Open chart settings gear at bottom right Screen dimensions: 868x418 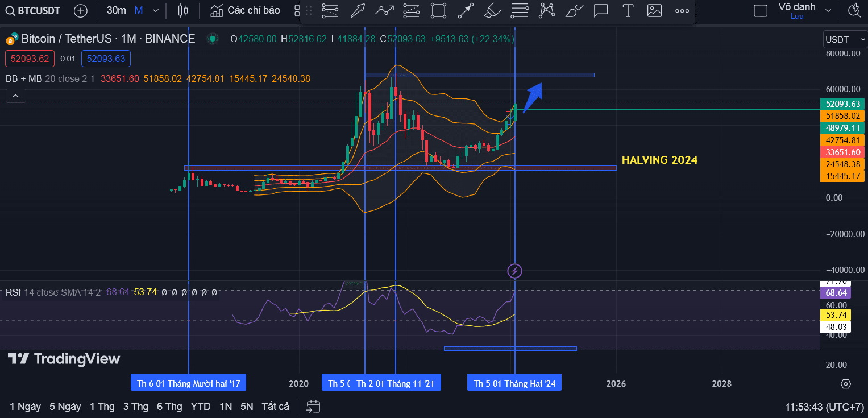click(x=846, y=383)
